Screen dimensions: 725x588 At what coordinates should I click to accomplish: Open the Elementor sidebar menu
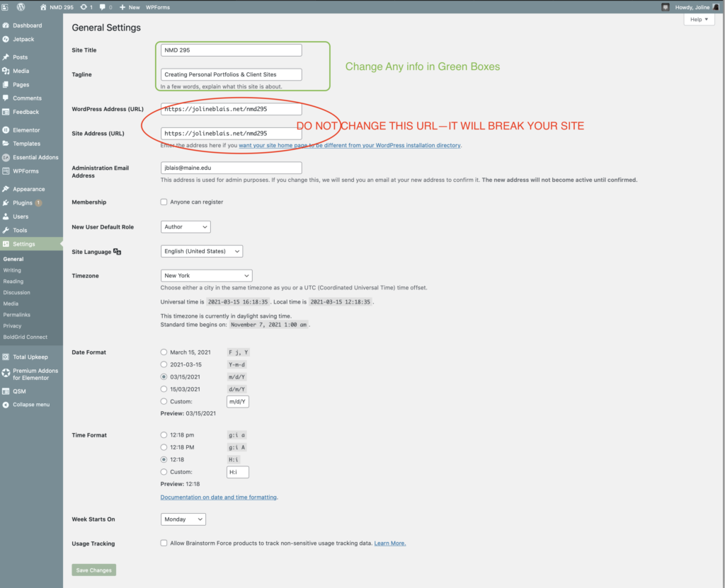[x=25, y=130]
